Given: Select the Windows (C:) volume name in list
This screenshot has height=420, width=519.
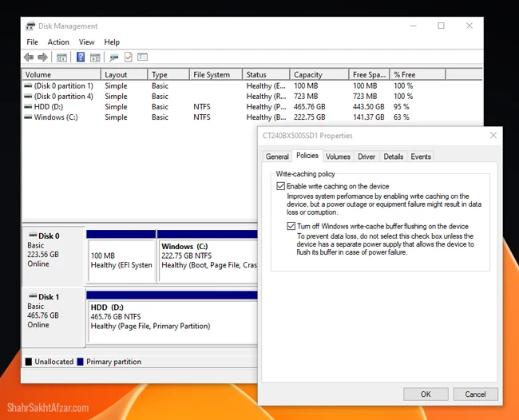Looking at the screenshot, I should point(56,117).
